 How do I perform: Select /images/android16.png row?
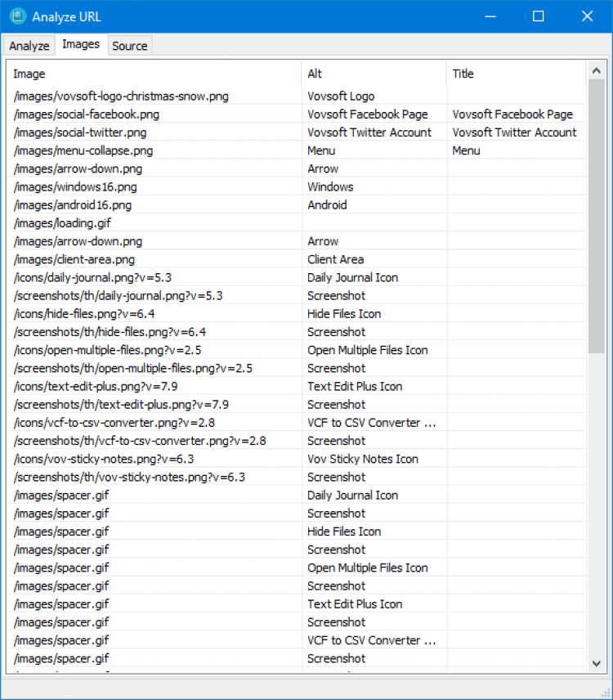coord(297,205)
